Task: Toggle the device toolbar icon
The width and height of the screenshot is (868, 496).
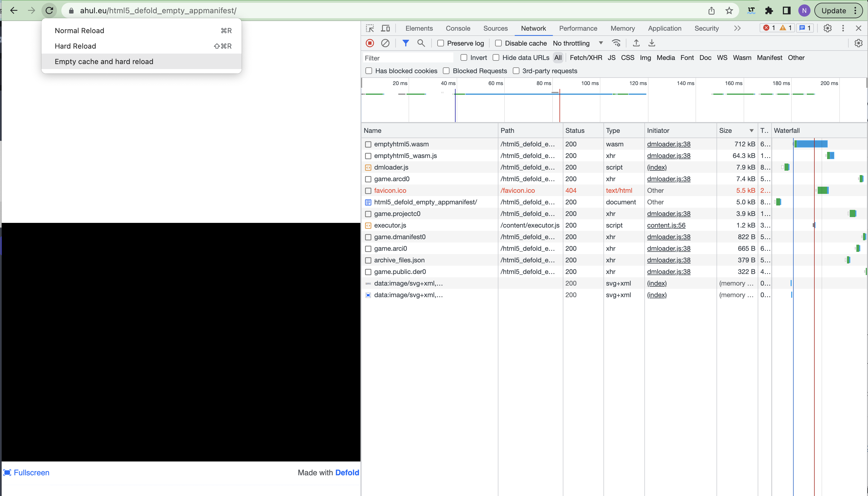Action: tap(386, 28)
